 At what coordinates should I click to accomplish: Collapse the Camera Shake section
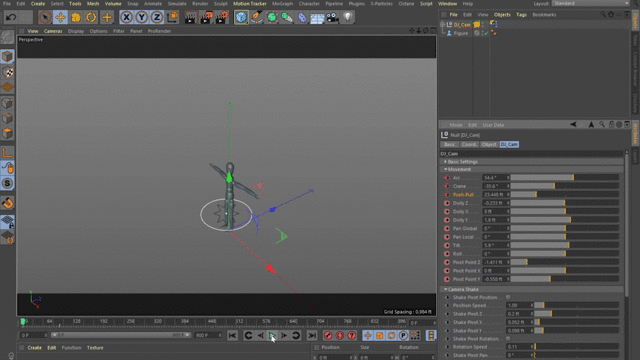[x=446, y=289]
